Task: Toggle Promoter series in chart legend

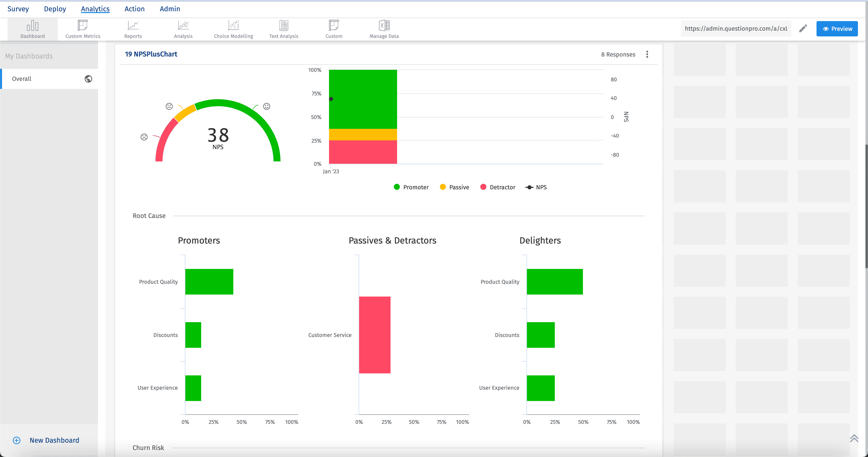Action: pos(411,187)
